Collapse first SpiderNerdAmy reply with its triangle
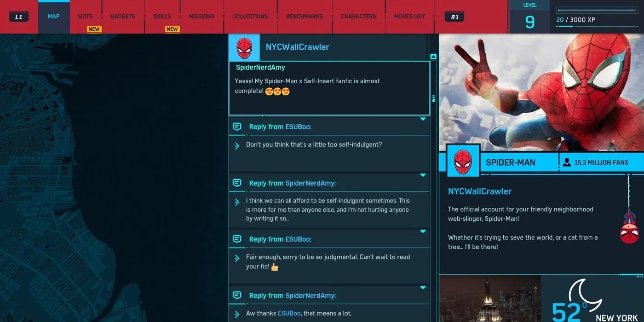Viewport: 644px width, 322px height. pyautogui.click(x=423, y=175)
